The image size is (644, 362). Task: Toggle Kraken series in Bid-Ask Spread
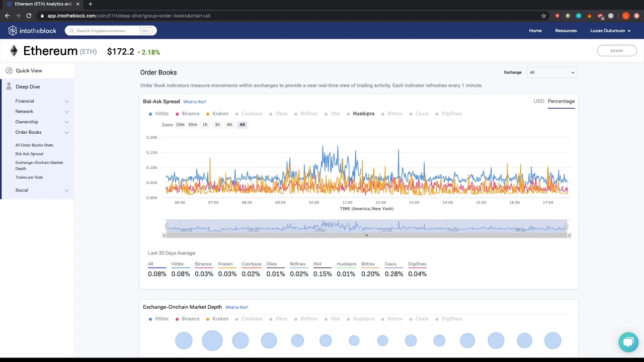coord(217,114)
